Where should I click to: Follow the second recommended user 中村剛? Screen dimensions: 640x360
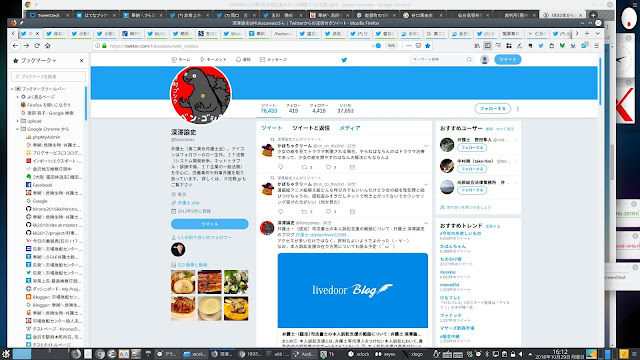click(472, 169)
